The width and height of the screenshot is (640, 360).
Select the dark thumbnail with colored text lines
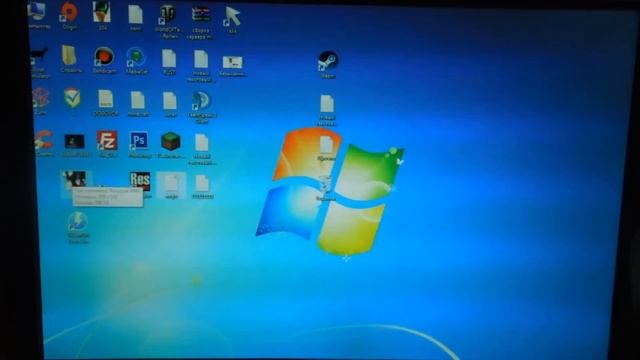tap(201, 15)
